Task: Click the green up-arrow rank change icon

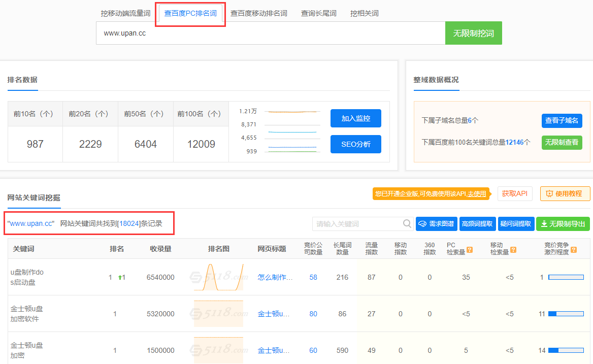Action: 120,277
